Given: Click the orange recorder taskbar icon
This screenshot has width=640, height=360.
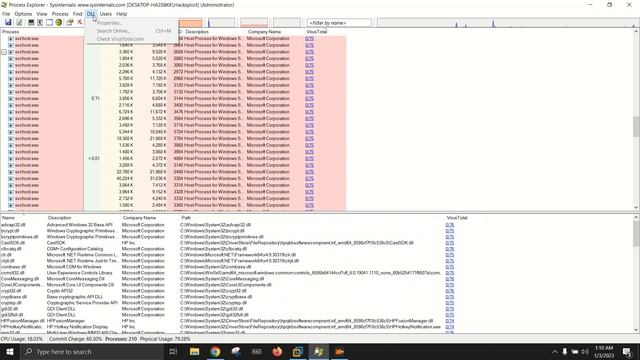Looking at the screenshot, I should tap(339, 351).
